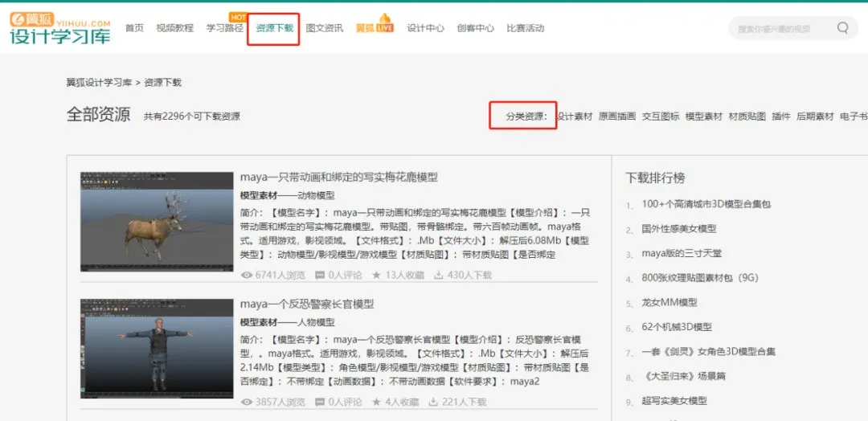The height and width of the screenshot is (421, 868).
Task: Filter by 后期素材 category
Action: 815,116
